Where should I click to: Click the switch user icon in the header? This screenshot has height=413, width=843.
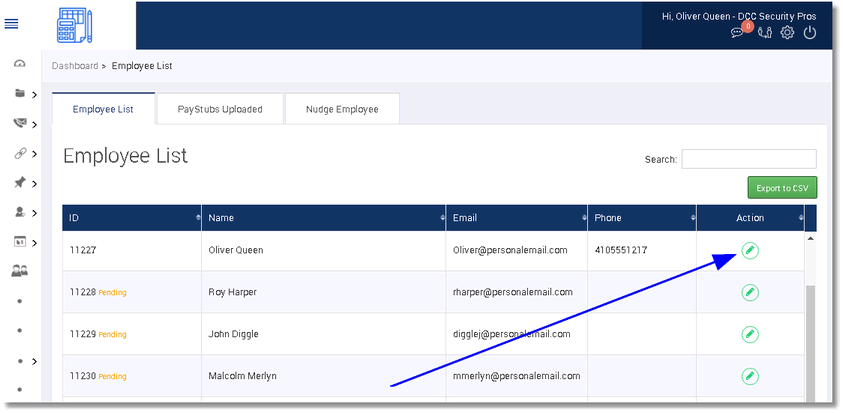(x=765, y=33)
